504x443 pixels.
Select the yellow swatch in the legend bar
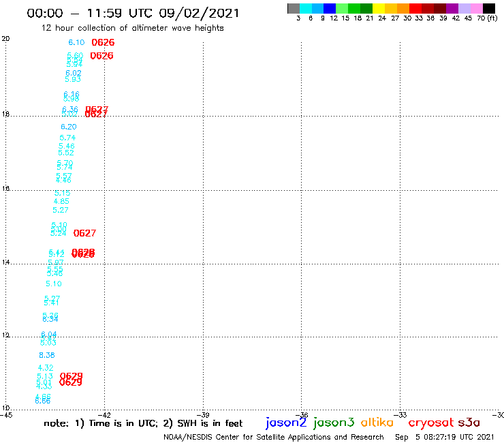379,8
